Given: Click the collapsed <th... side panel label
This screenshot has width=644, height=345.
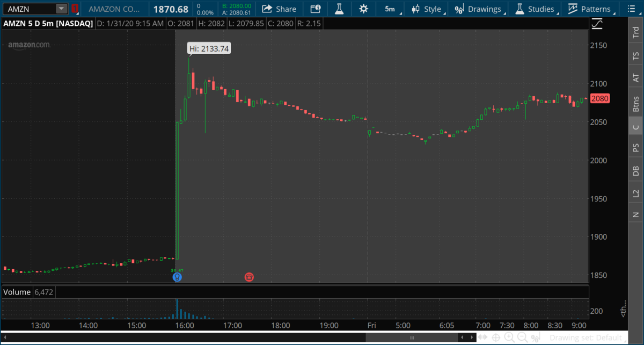Looking at the screenshot, I should pyautogui.click(x=623, y=308).
